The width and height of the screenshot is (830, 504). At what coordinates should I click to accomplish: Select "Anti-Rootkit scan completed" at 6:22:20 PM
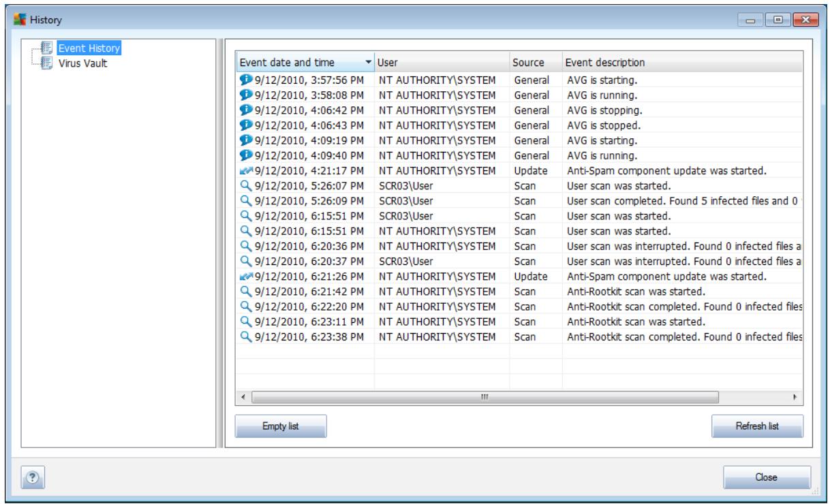pos(683,306)
